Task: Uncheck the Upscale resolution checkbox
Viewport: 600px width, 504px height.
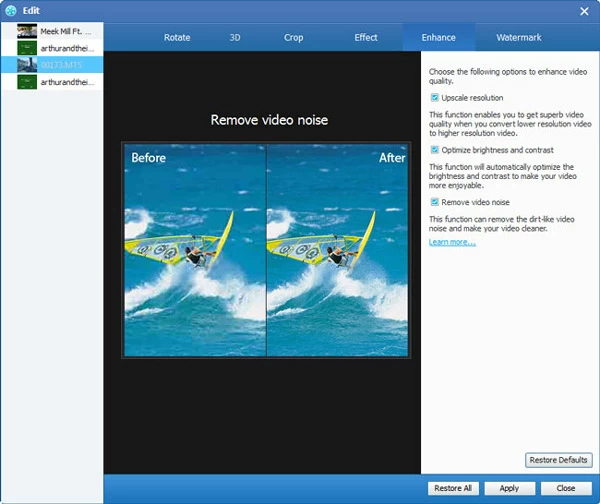Action: (435, 98)
